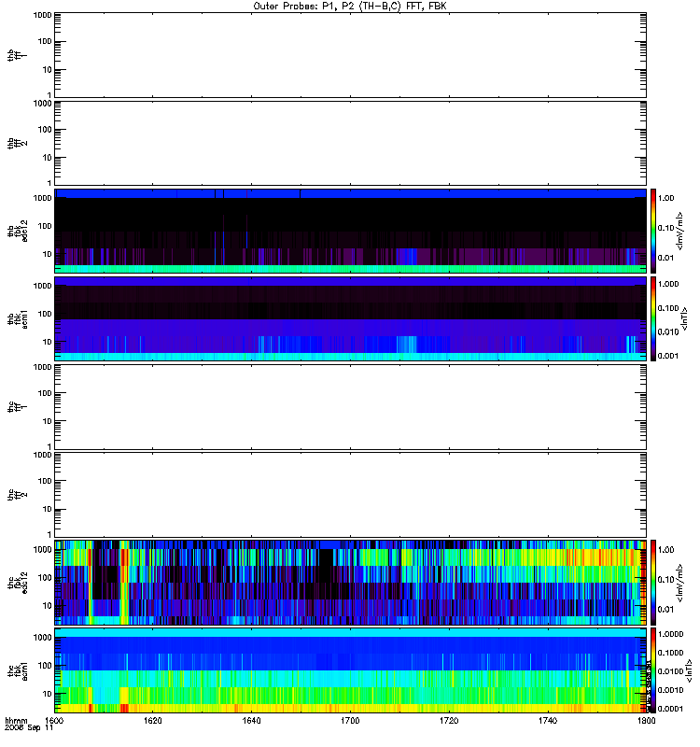Click the <|nT|> unit label of thc scm1
Image resolution: width=700 pixels, height=747 pixels.
pyautogui.click(x=688, y=670)
